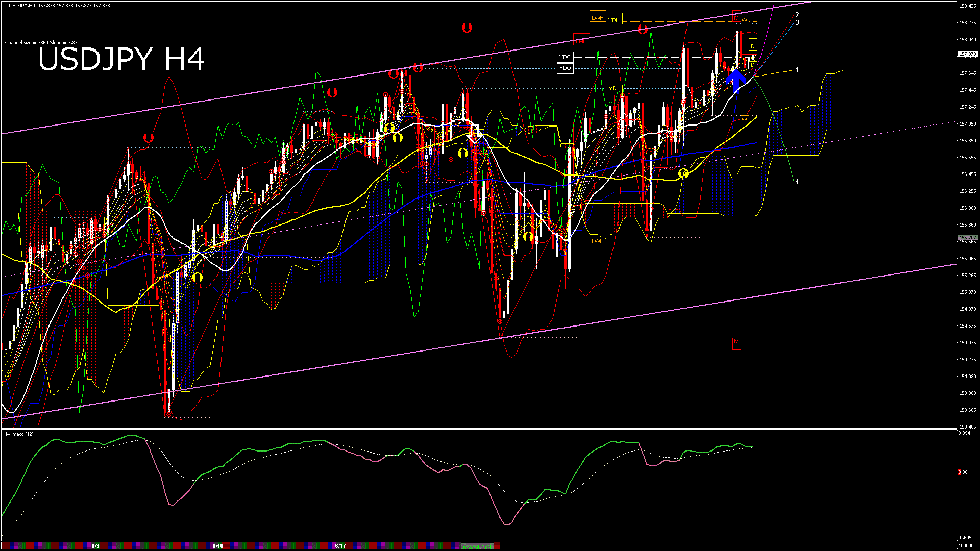Click -0.645 on the MACD scale
980x551 pixels.
965,538
